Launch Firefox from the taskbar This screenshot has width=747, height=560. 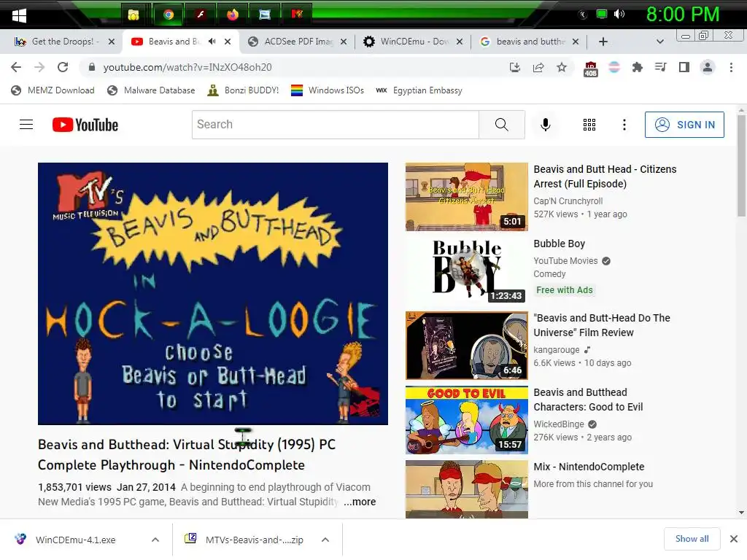coord(233,15)
